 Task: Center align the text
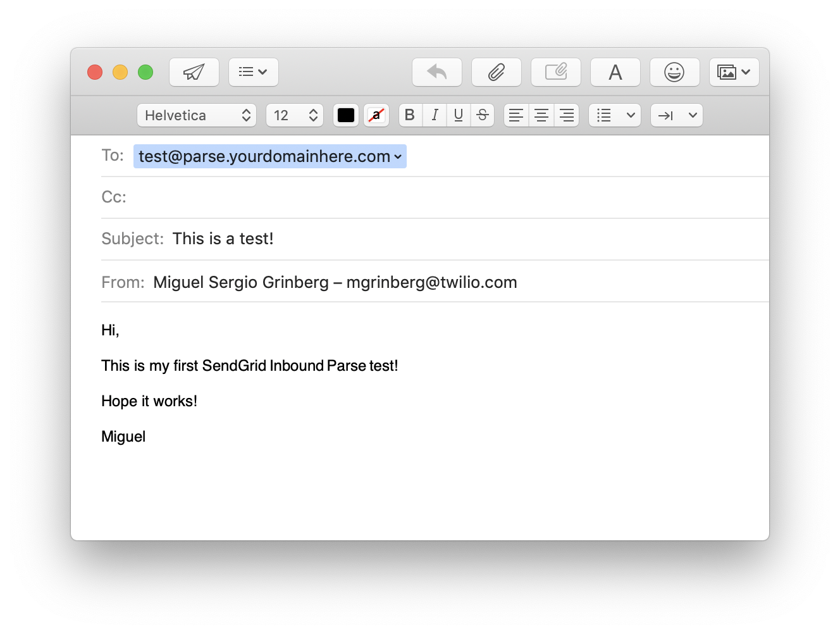click(x=541, y=115)
